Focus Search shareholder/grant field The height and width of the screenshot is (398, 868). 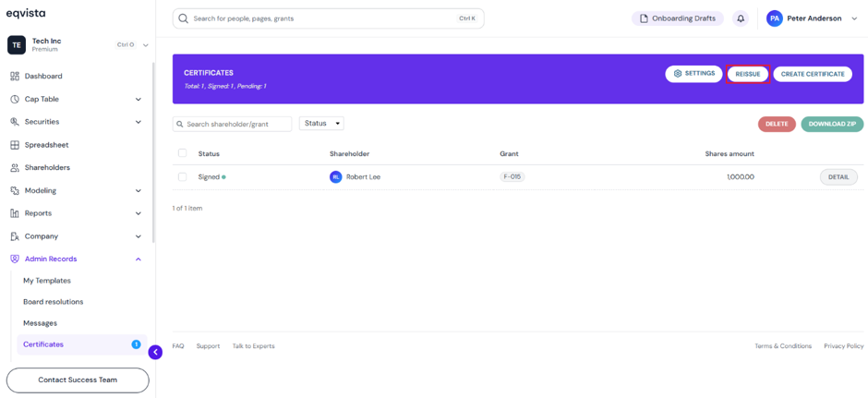[232, 124]
